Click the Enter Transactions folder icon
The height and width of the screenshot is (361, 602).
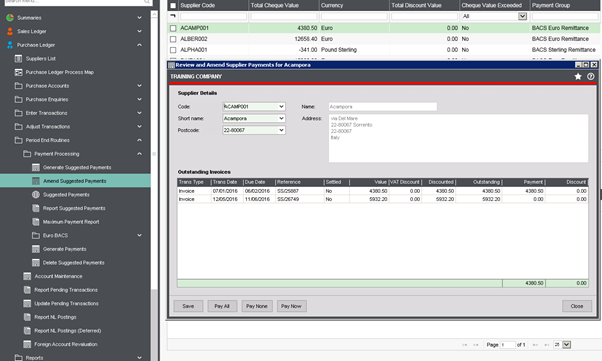pos(18,113)
